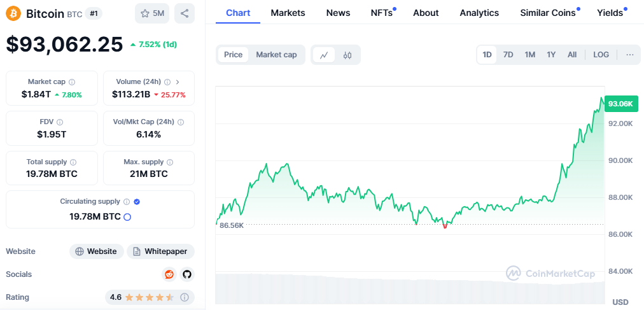644x310 pixels.
Task: Open the Reddit social link
Action: click(169, 274)
